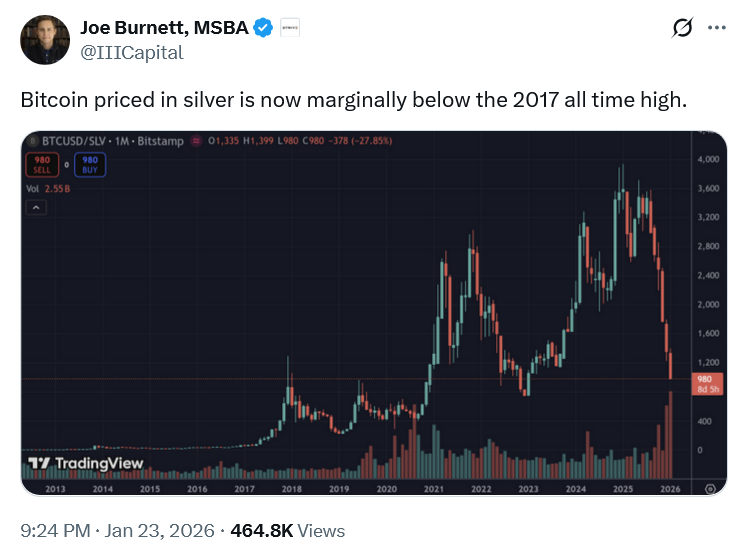747x556 pixels.
Task: Click the BTC symbol icon in the chart header
Action: [34, 141]
